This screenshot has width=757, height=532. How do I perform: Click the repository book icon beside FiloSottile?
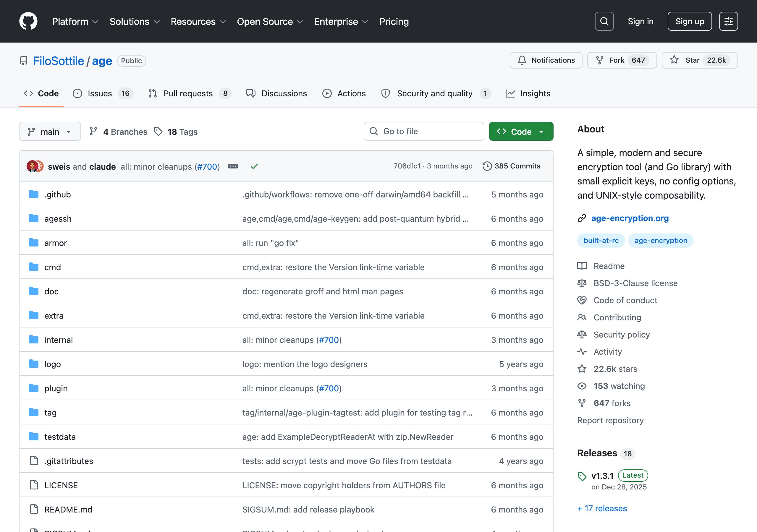click(24, 61)
